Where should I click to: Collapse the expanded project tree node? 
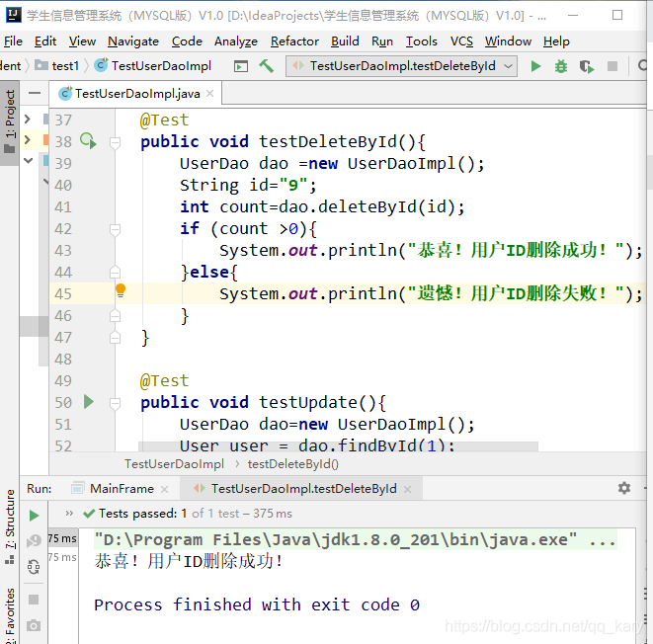coord(28,160)
